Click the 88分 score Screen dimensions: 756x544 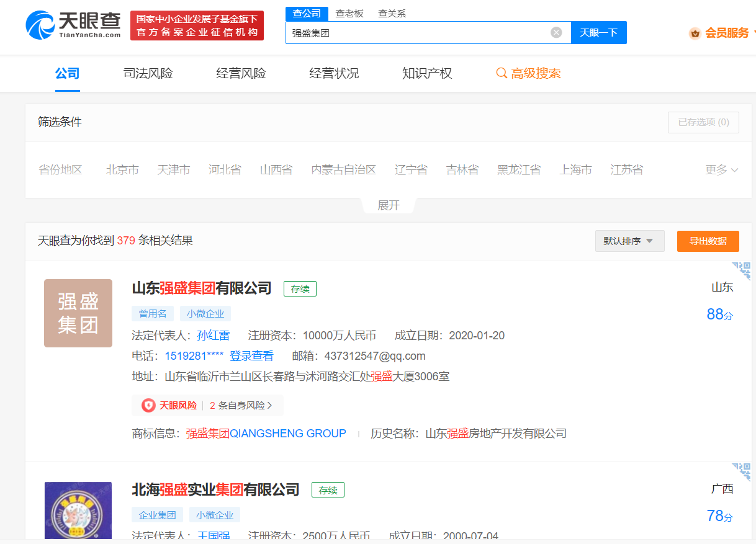(719, 314)
